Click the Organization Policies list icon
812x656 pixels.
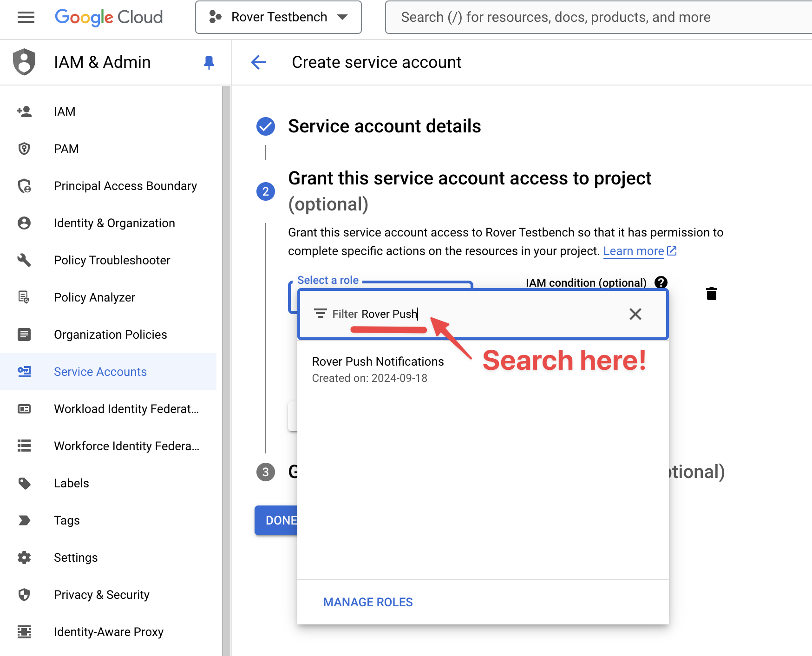(24, 335)
